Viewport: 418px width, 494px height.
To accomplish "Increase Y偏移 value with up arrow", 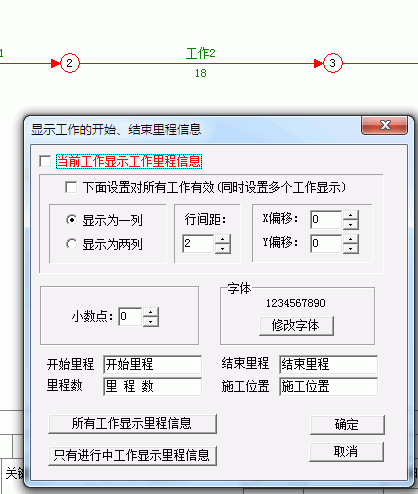I will (x=350, y=239).
